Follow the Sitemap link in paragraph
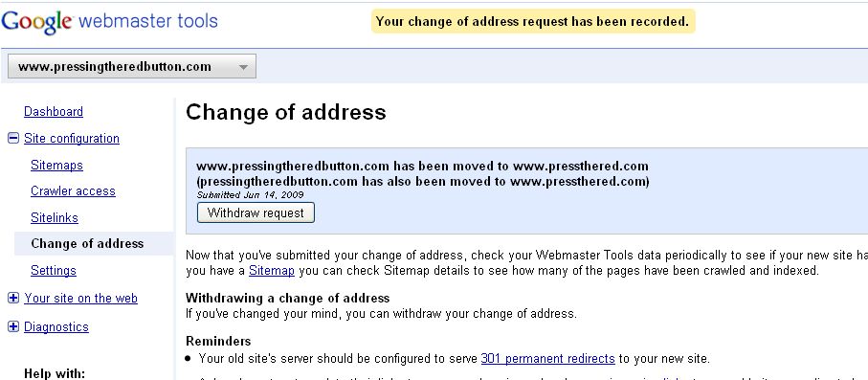The width and height of the screenshot is (868, 380). click(x=271, y=271)
